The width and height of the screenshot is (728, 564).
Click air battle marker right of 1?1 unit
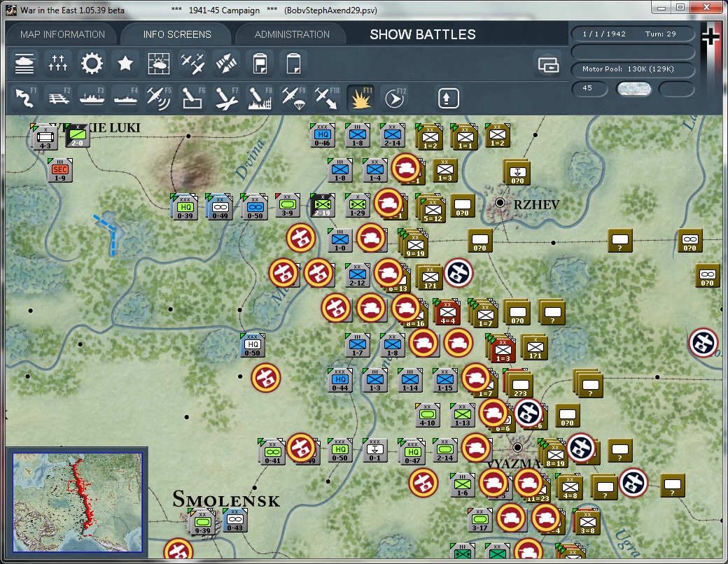pyautogui.click(x=458, y=273)
